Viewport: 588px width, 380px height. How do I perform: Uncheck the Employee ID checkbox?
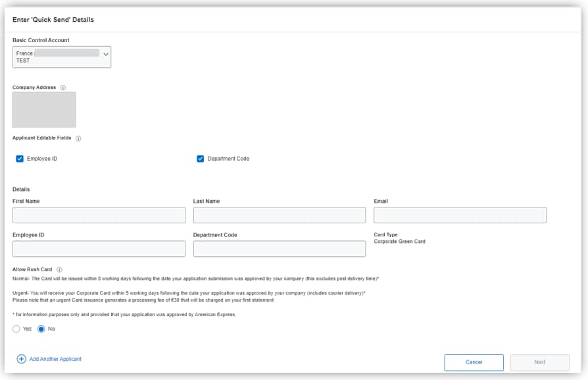pyautogui.click(x=20, y=159)
